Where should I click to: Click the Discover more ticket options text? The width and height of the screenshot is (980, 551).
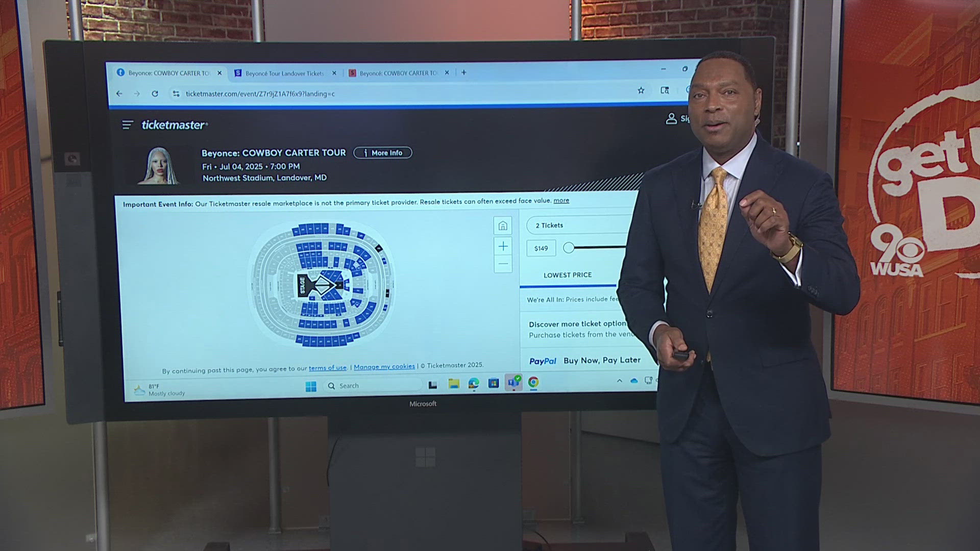(577, 324)
